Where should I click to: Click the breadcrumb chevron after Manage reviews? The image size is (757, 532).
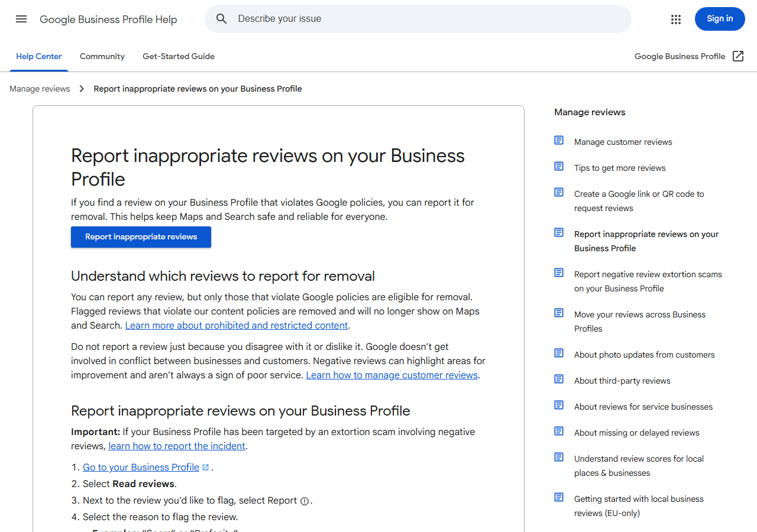(x=82, y=89)
